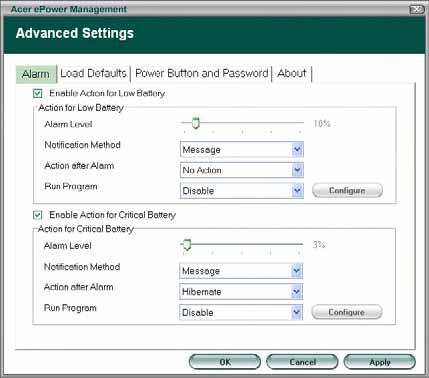Expand critical battery Hibernate action dropdown
The image size is (429, 378).
pyautogui.click(x=241, y=292)
